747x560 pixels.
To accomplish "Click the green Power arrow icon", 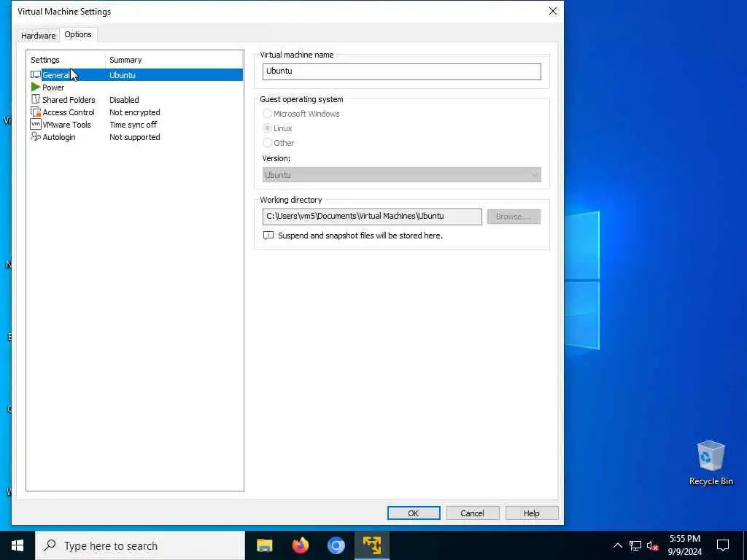I will (36, 87).
